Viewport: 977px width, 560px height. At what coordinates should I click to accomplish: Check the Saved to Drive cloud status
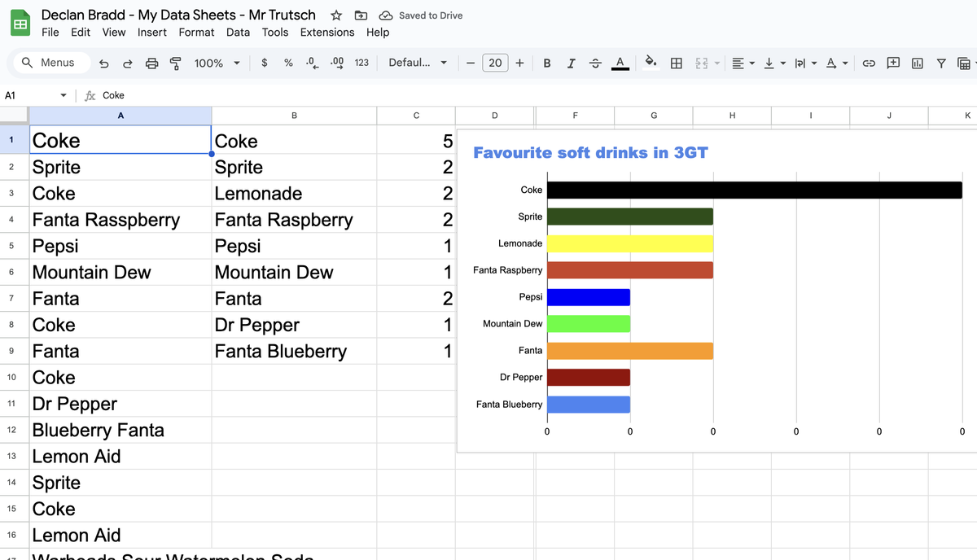point(421,15)
